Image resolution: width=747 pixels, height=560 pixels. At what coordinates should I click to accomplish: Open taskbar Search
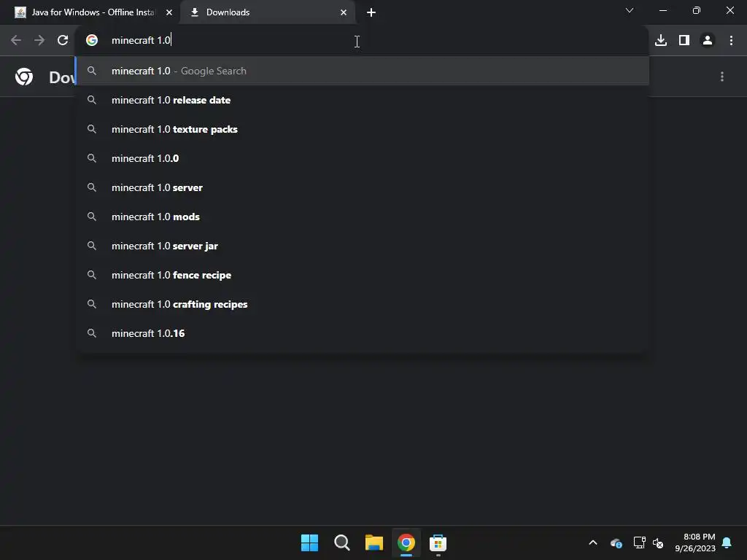pos(341,542)
